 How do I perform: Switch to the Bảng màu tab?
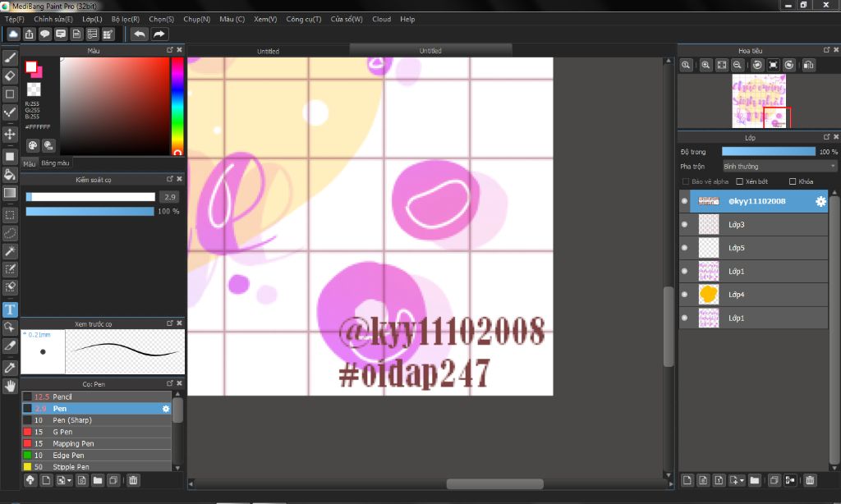(55, 163)
